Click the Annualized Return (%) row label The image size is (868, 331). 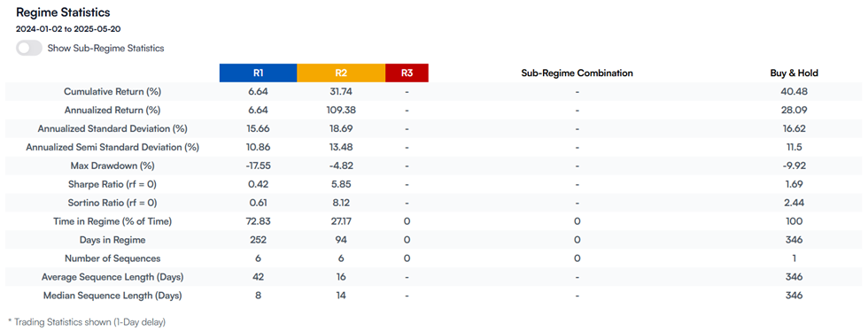point(112,110)
